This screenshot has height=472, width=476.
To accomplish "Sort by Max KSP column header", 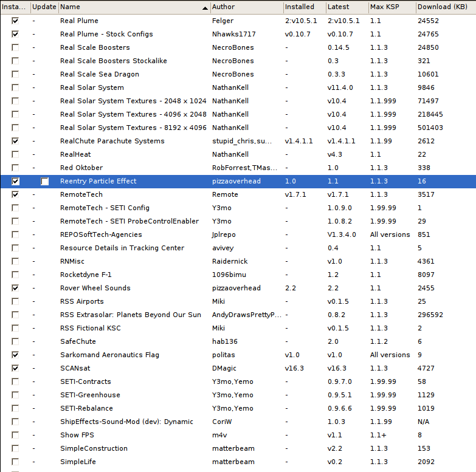I will pos(392,7).
